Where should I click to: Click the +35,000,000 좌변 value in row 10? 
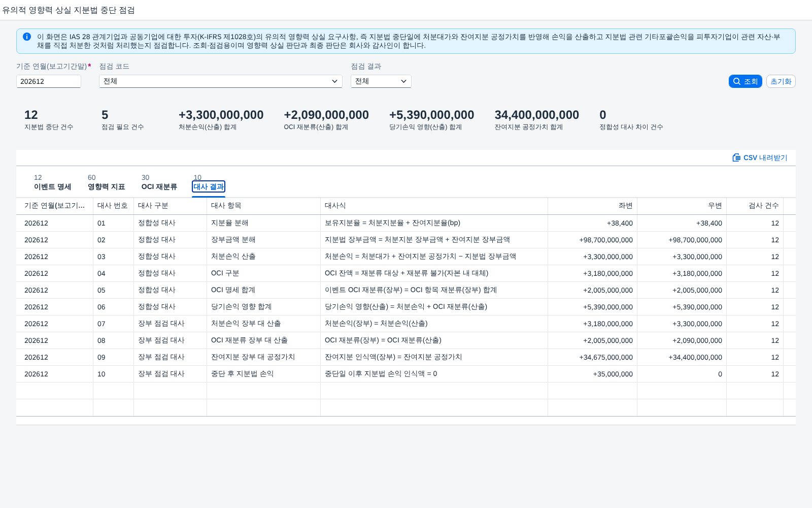click(613, 374)
